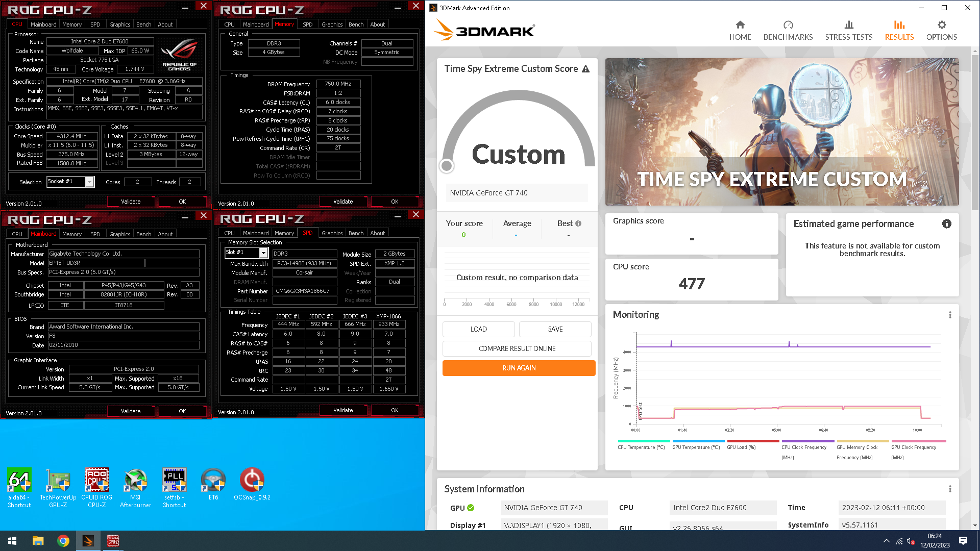The image size is (980, 551).
Task: Click the Time Spy Extreme Custom banner image
Action: tap(781, 132)
